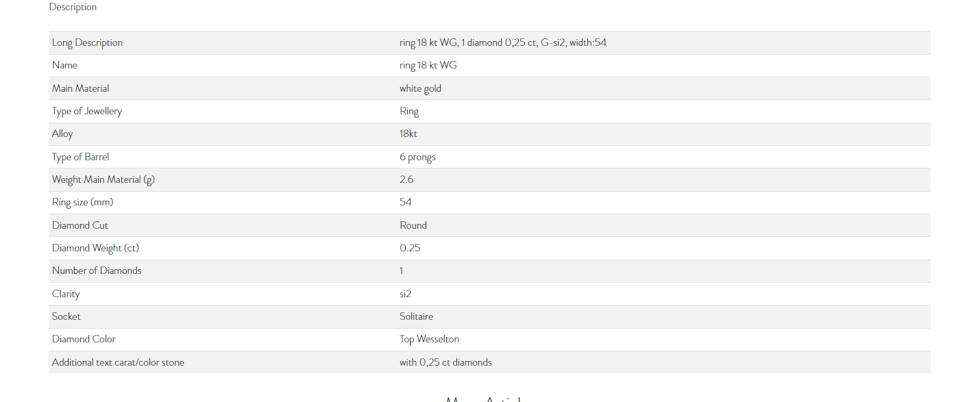Select the Top Wesselton diamond color
The width and height of the screenshot is (980, 402).
430,339
